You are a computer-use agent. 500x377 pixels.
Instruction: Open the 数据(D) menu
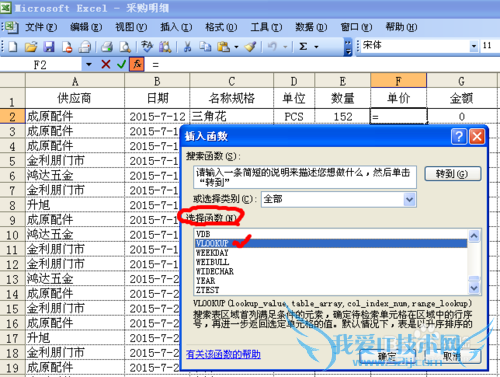click(311, 27)
